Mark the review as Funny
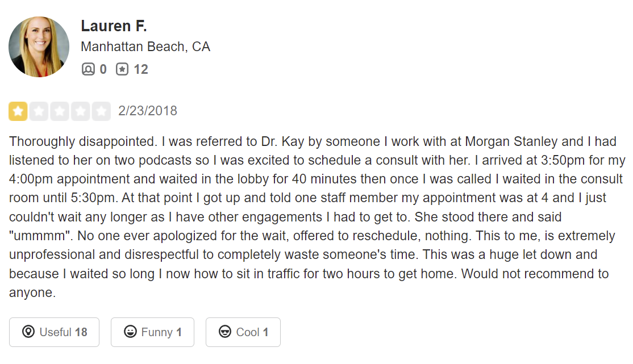633x364 pixels. click(152, 332)
